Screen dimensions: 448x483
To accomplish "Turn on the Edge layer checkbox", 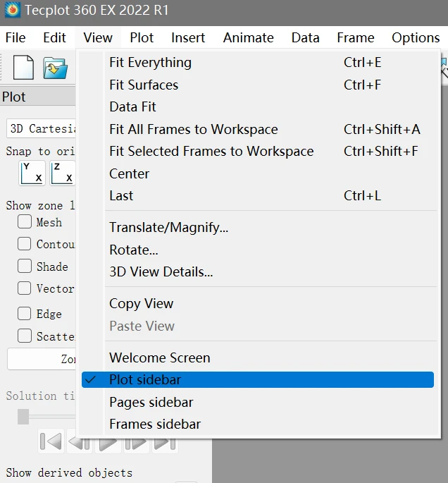I will pos(25,314).
